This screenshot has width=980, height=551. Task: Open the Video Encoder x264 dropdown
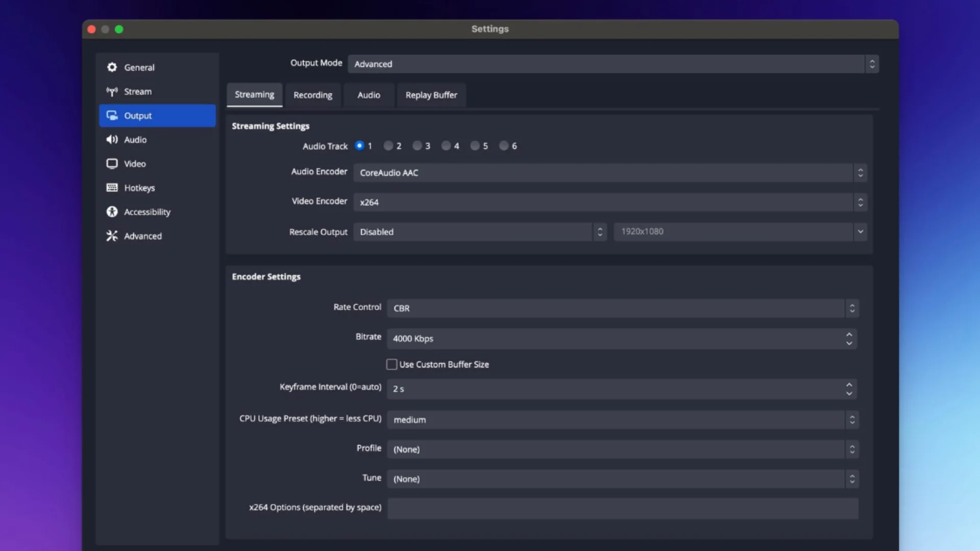(610, 202)
